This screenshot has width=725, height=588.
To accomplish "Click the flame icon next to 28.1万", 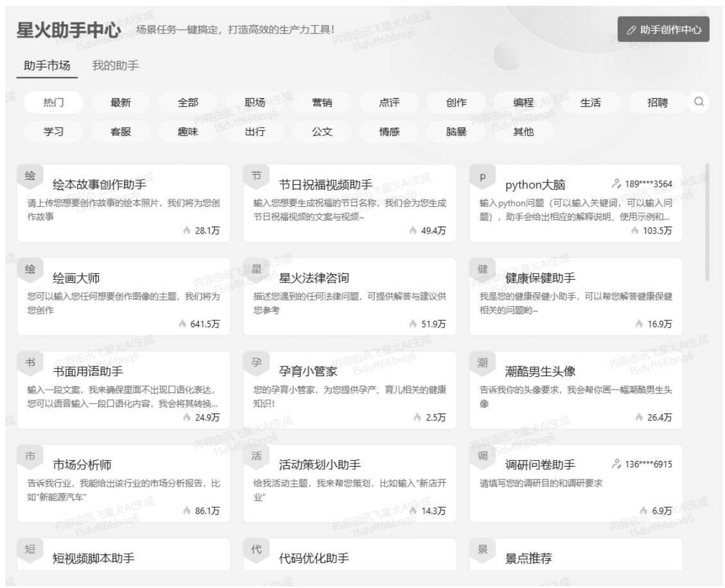I will [x=187, y=230].
